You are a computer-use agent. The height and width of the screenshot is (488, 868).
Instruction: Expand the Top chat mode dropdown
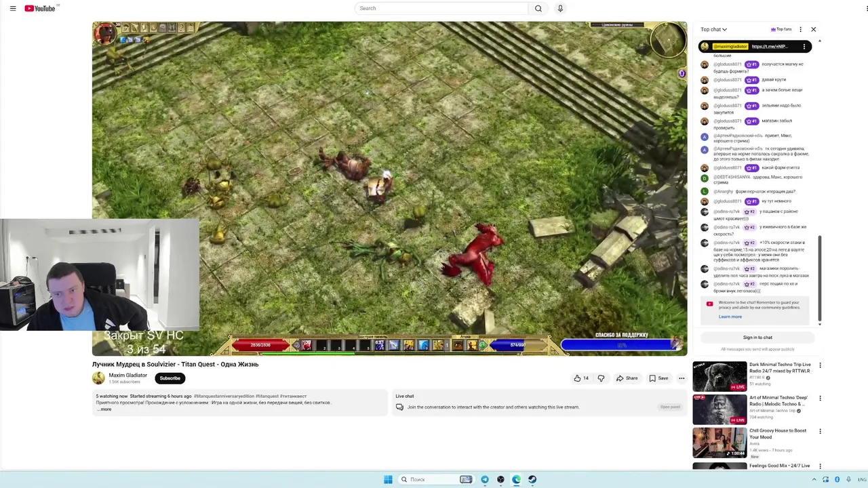[x=713, y=29]
